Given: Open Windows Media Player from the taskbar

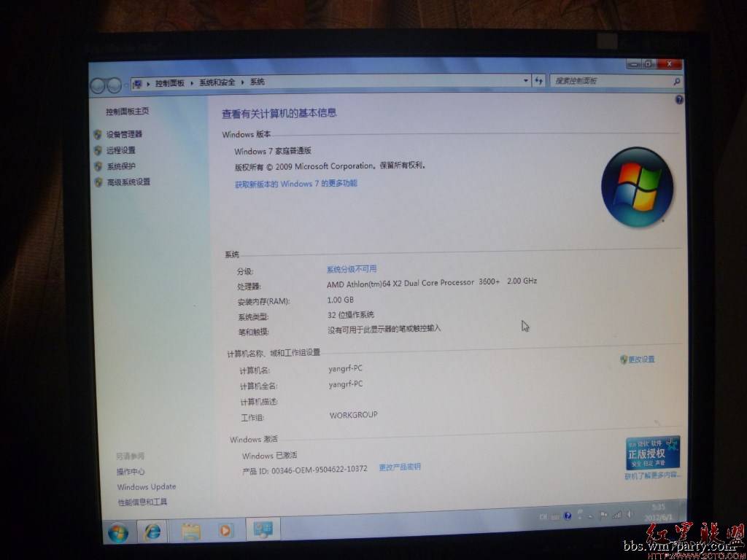Looking at the screenshot, I should (225, 530).
